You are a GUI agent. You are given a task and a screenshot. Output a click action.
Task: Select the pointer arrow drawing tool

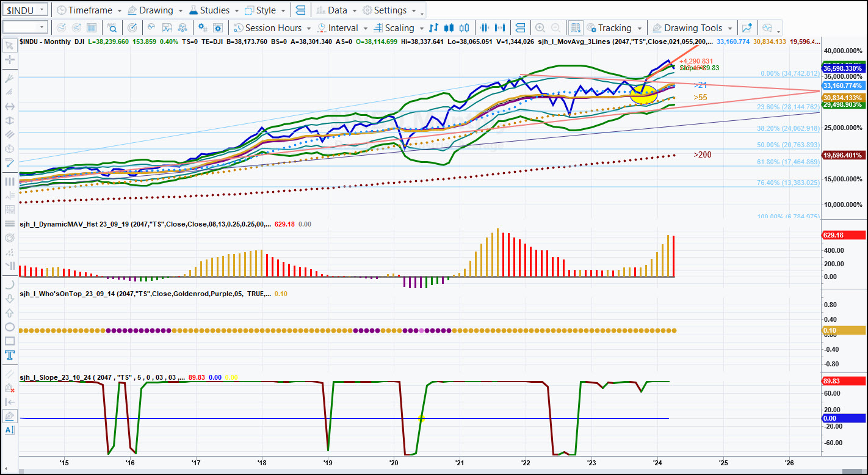pyautogui.click(x=9, y=45)
